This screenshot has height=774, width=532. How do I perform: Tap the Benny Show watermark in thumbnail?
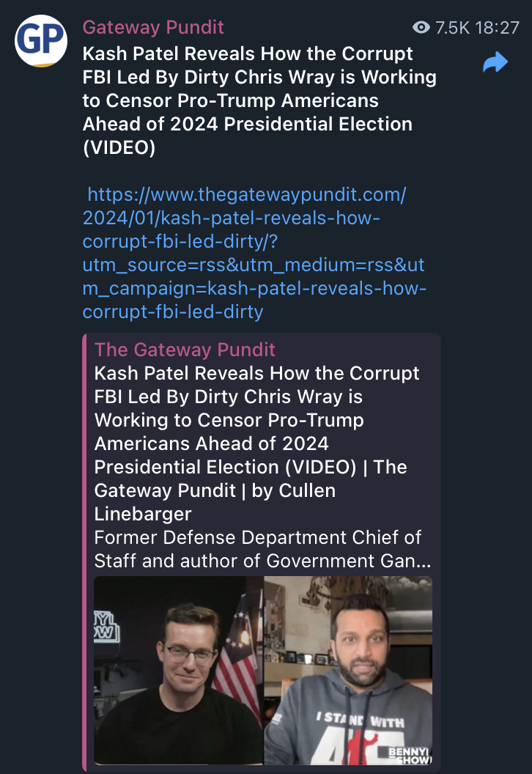point(410,755)
